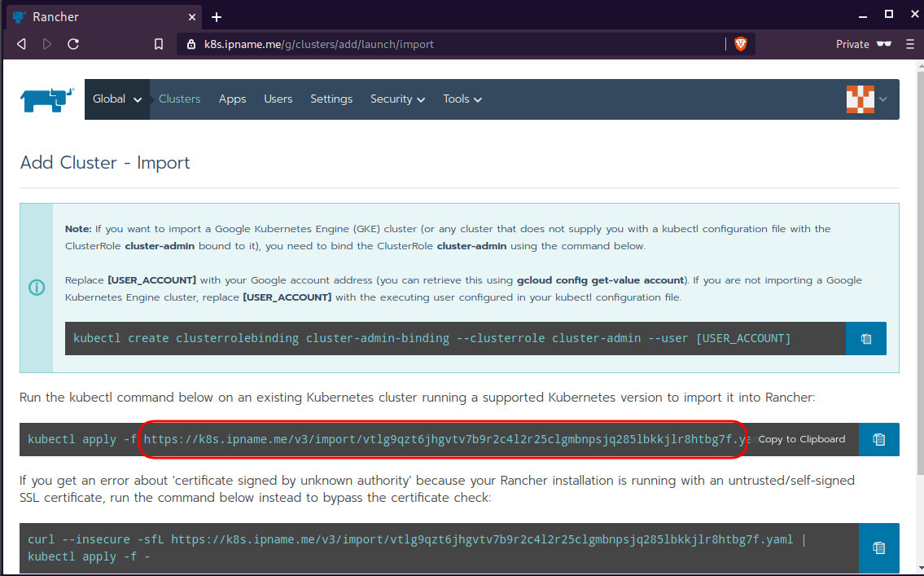Screen dimensions: 924x576
Task: Go to the Clusters tab
Action: point(179,99)
